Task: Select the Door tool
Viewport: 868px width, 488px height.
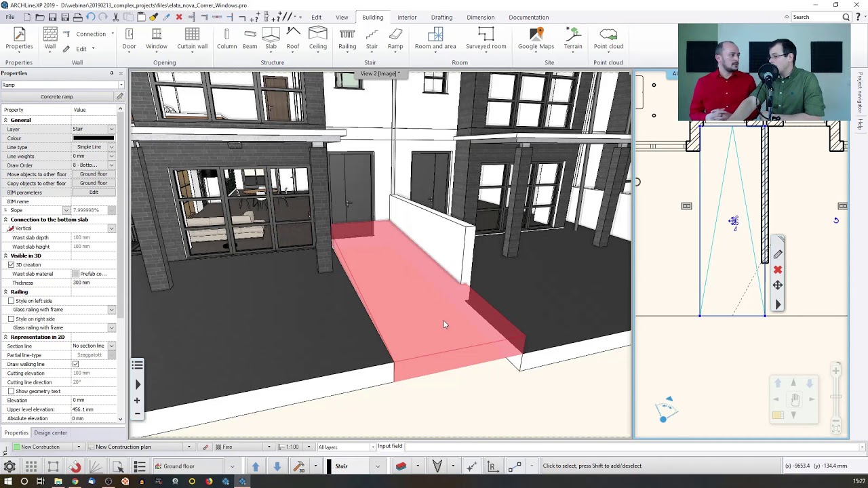Action: pos(129,39)
